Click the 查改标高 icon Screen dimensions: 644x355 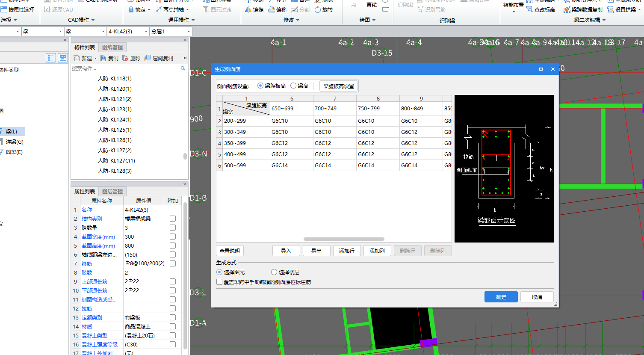click(x=530, y=9)
